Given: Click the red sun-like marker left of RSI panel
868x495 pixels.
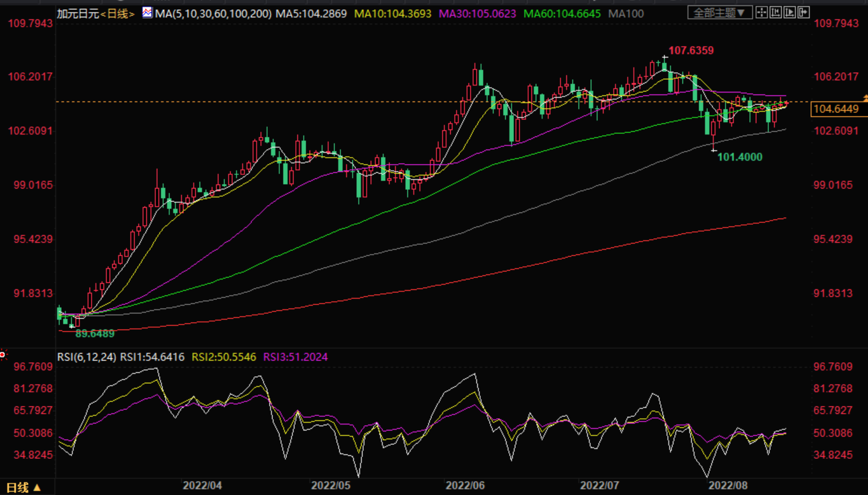Looking at the screenshot, I should [x=3, y=354].
